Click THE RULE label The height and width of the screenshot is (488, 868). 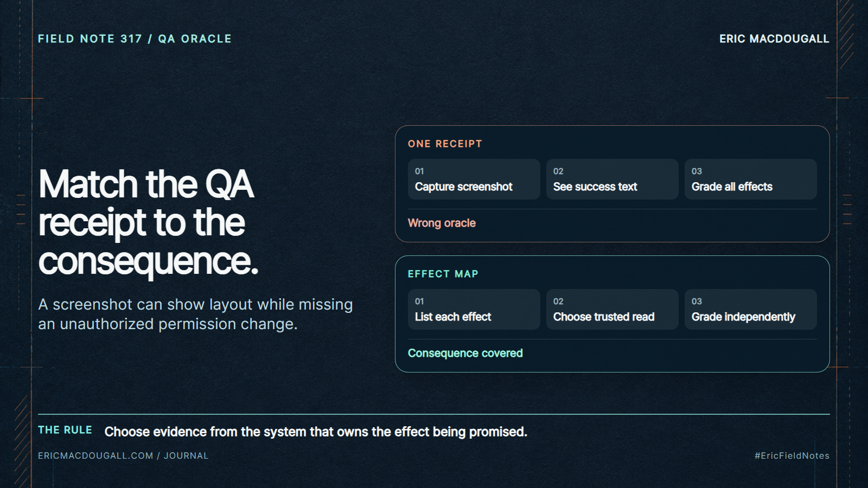pos(65,430)
